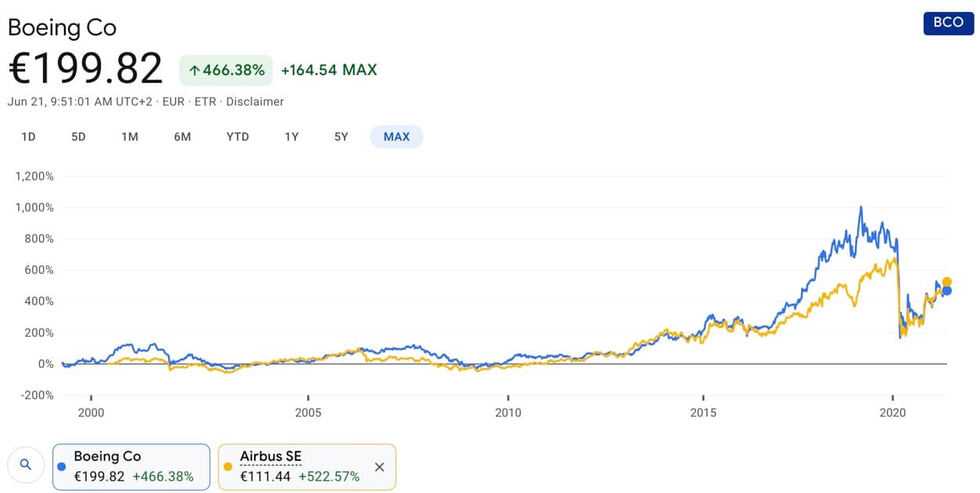The image size is (980, 493).
Task: Click the Boeing 2019 peak on the chart
Action: click(860, 208)
